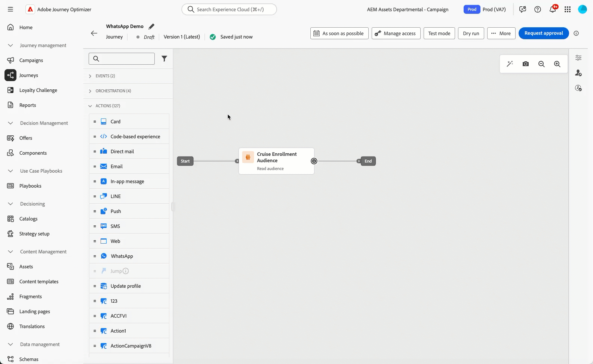Click the filter funnel icon
Image resolution: width=593 pixels, height=364 pixels.
pyautogui.click(x=164, y=59)
